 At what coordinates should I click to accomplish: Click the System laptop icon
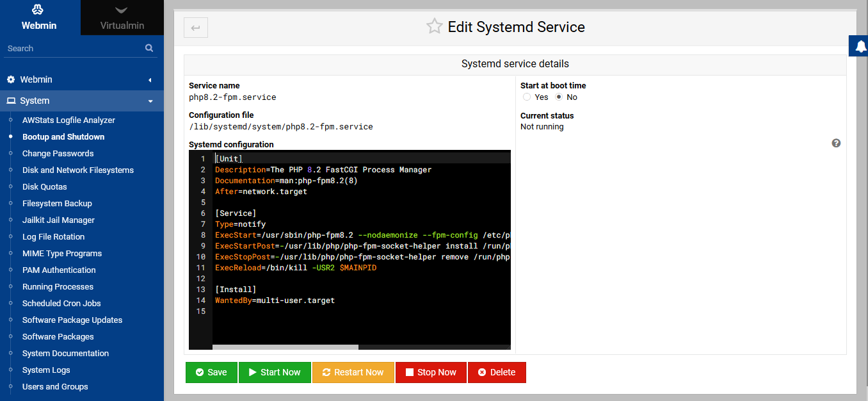[11, 101]
